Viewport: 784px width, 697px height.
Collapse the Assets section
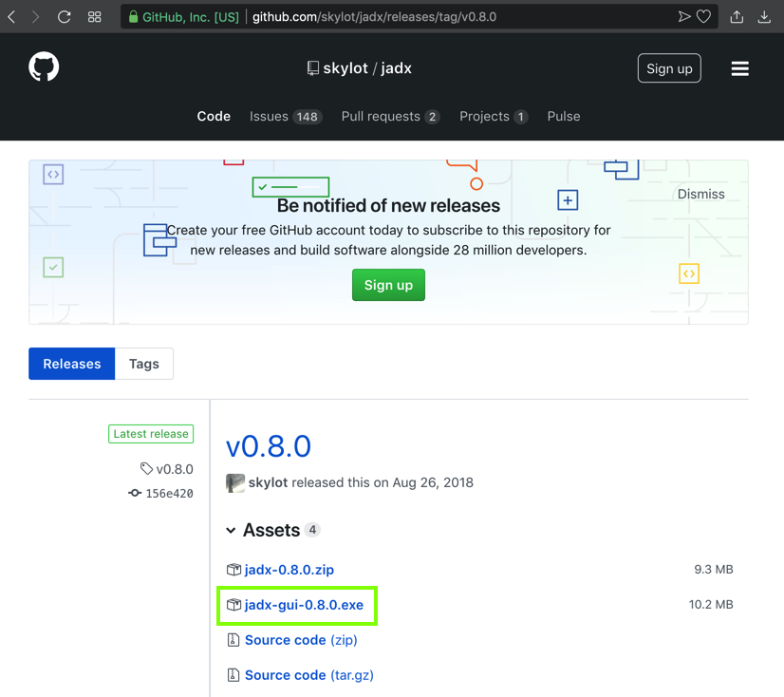tap(232, 530)
